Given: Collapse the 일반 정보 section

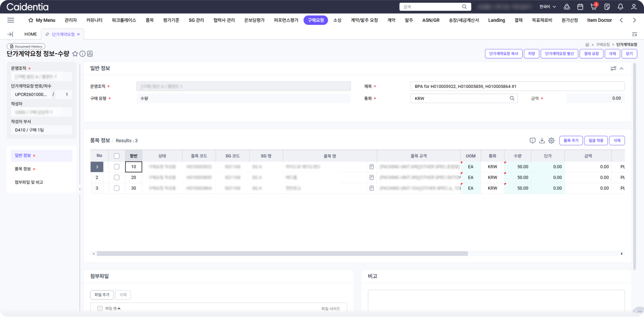Looking at the screenshot, I should click(621, 69).
